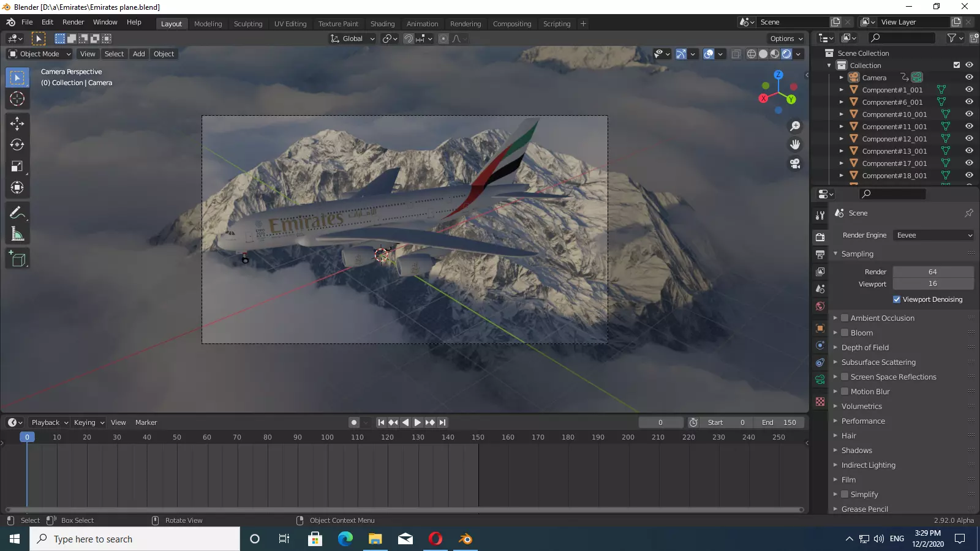Jump to the timeline start frame
Screen dimensions: 980x551
click(381, 422)
